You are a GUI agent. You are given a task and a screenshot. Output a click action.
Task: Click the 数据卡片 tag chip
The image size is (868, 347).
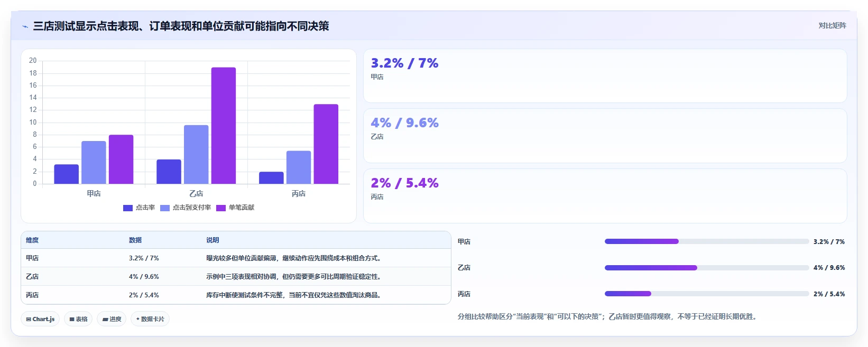click(x=150, y=319)
